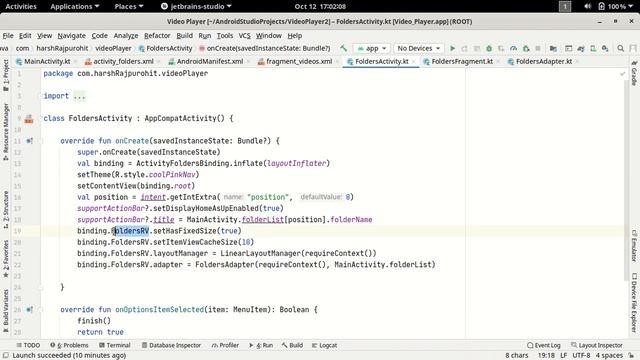Click the tool windows toggle in status bar
The width and height of the screenshot is (640, 360).
pyautogui.click(x=6, y=356)
